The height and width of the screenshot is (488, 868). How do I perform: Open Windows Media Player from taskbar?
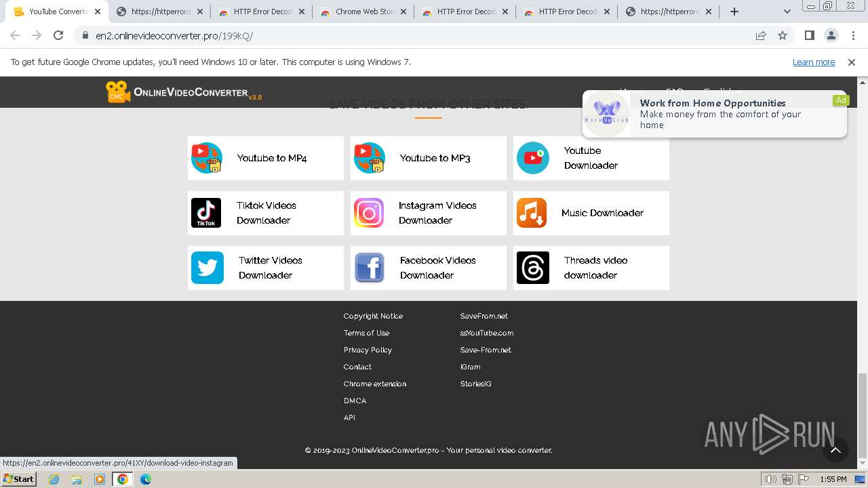pyautogui.click(x=100, y=479)
